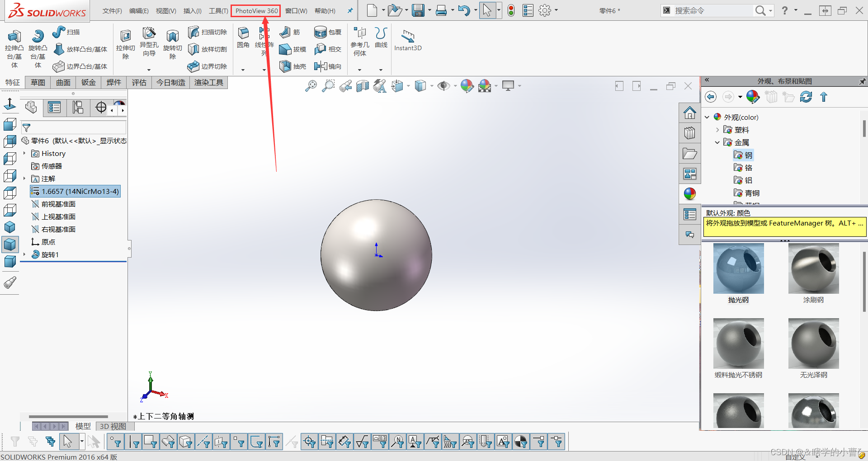This screenshot has width=868, height=461.
Task: Open the 工具(T) menu
Action: pos(218,11)
